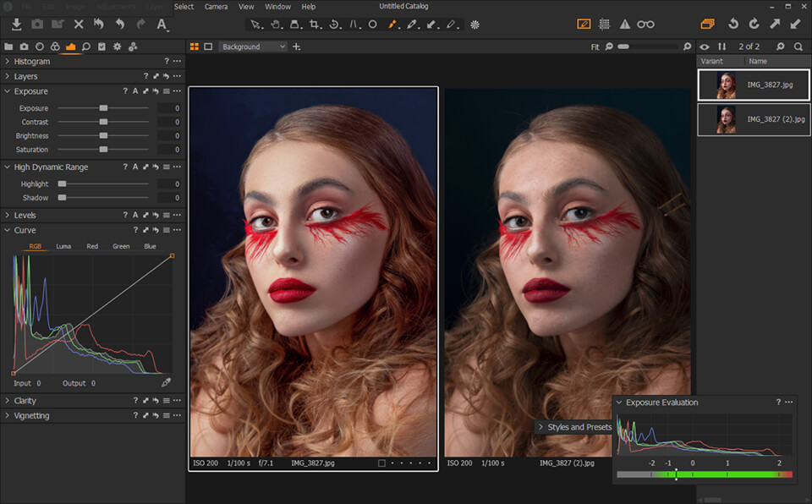Select the Hand pan tool
Image resolution: width=812 pixels, height=504 pixels.
(x=276, y=25)
